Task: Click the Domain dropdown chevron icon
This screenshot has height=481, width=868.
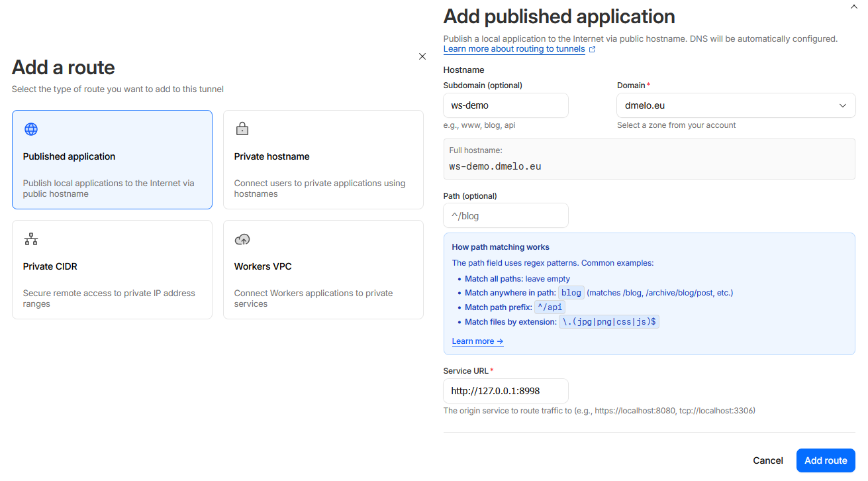Action: click(843, 105)
